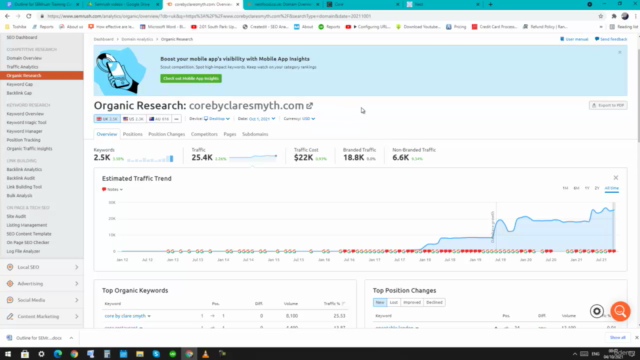Open Backlink Analytics in sidebar
The height and width of the screenshot is (360, 640).
pos(24,169)
